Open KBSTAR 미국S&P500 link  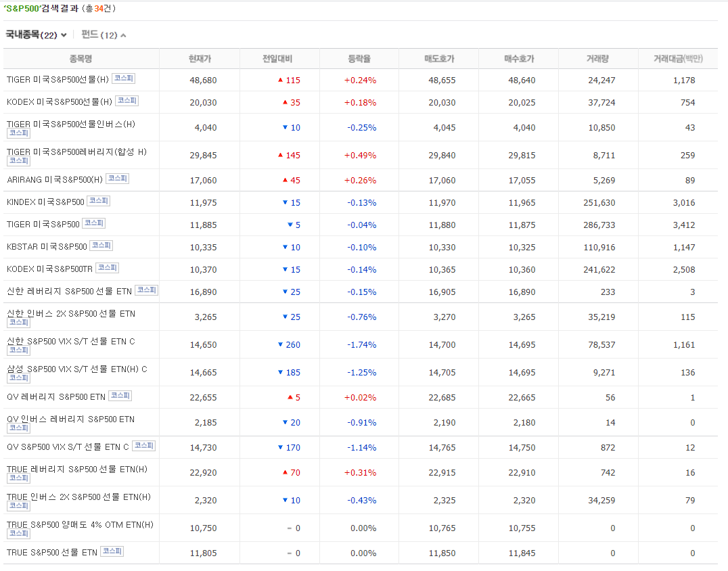click(x=47, y=246)
